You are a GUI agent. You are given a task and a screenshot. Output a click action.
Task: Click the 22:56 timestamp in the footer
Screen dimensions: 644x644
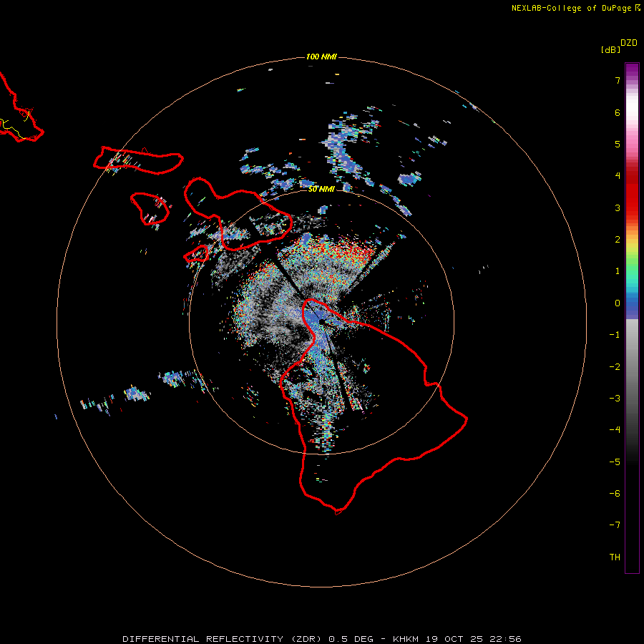(505, 639)
